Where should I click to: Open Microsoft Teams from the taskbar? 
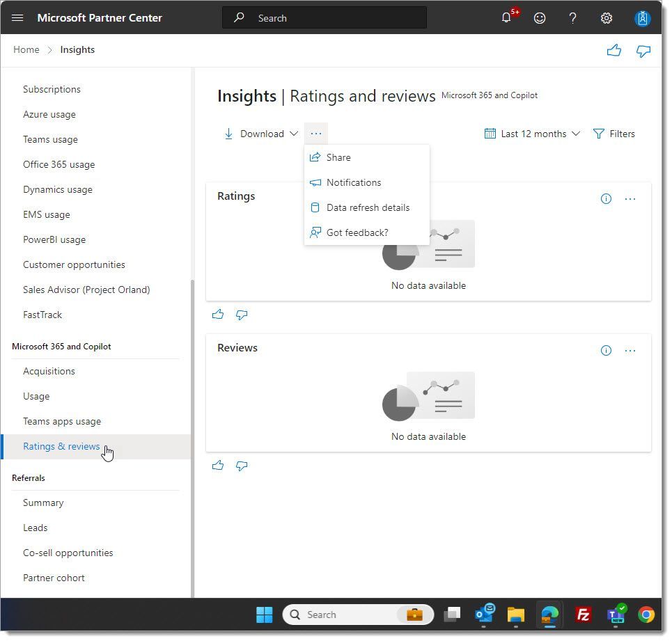616,614
